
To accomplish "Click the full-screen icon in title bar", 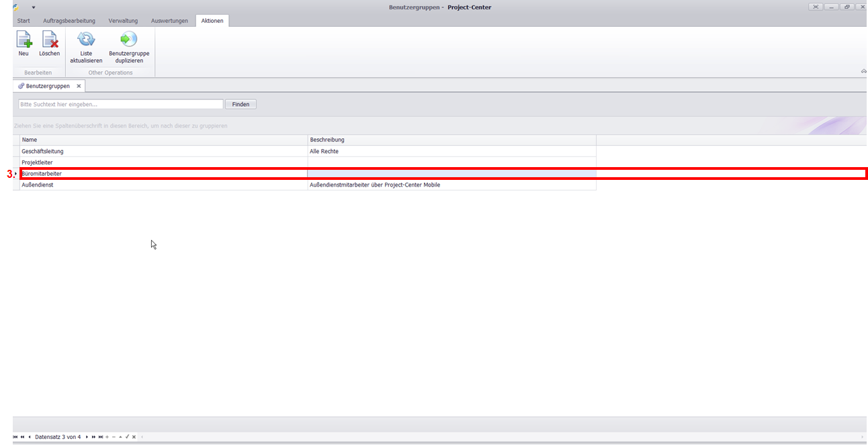I will pos(816,7).
